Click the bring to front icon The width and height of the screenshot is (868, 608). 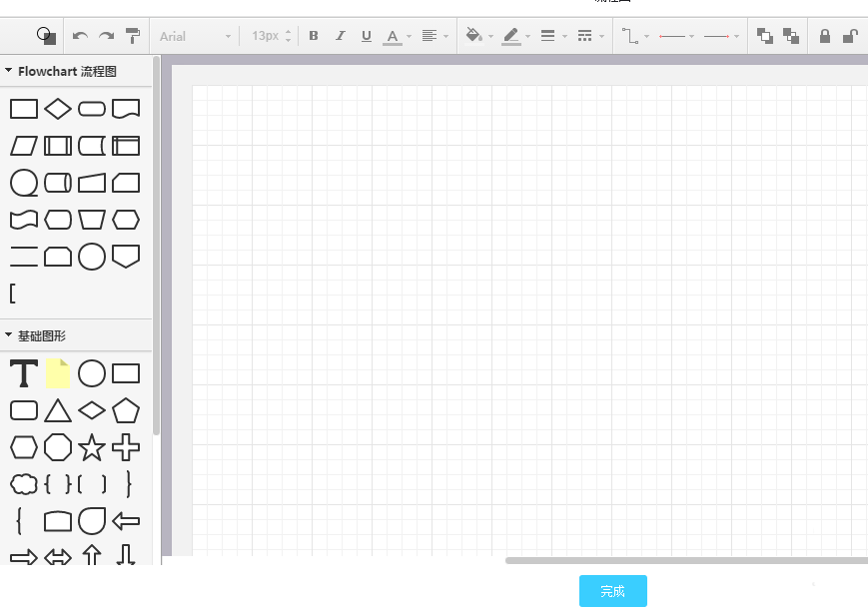765,36
